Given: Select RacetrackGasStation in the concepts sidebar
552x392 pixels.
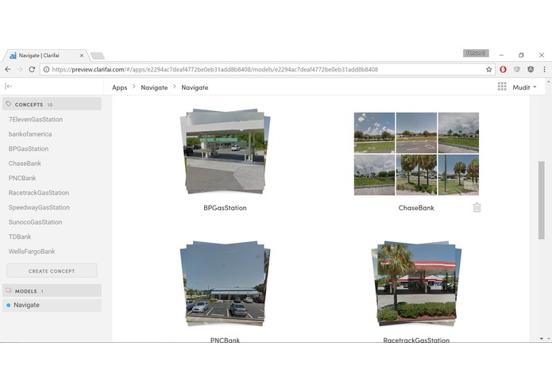Looking at the screenshot, I should click(39, 193).
